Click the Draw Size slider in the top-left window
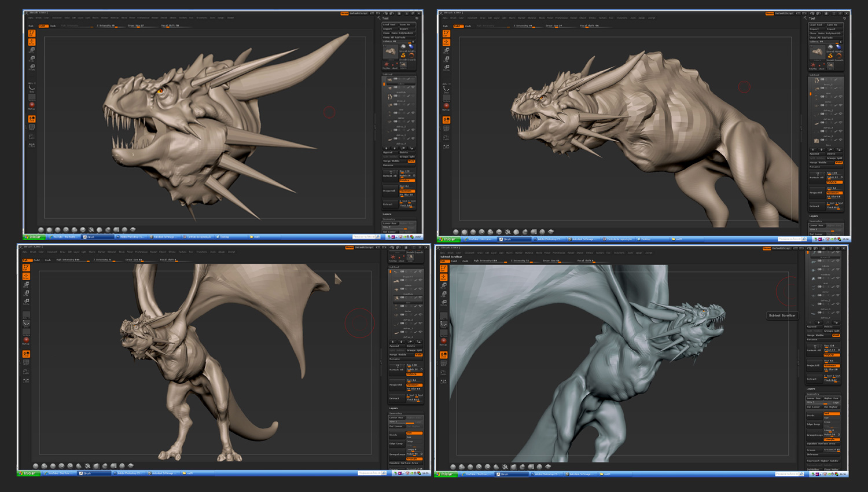Screen dimensions: 868x492 pos(137,25)
